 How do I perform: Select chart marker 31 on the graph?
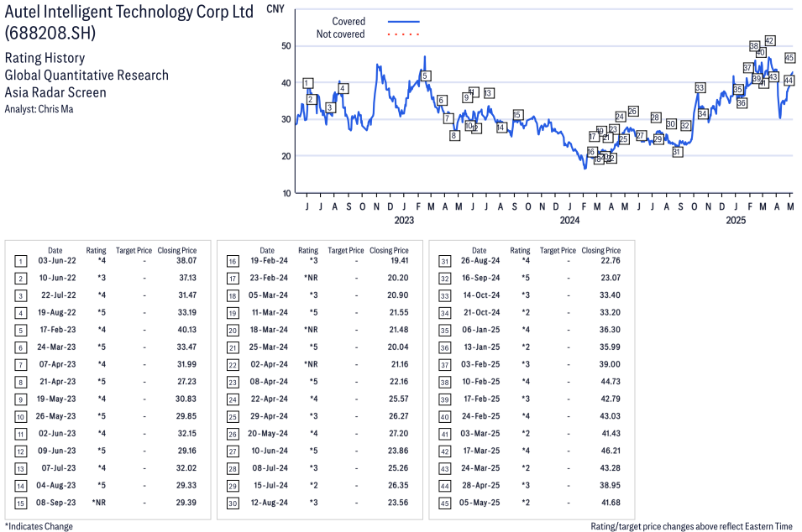(x=677, y=152)
